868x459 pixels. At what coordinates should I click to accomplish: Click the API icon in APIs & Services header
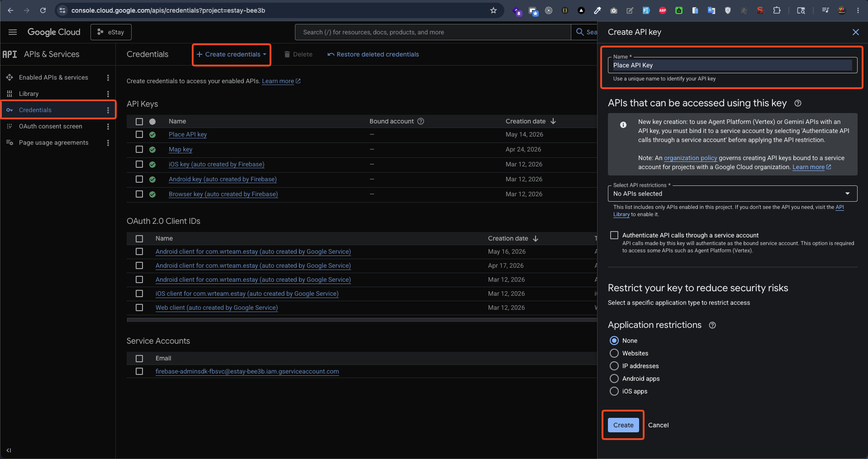click(9, 54)
